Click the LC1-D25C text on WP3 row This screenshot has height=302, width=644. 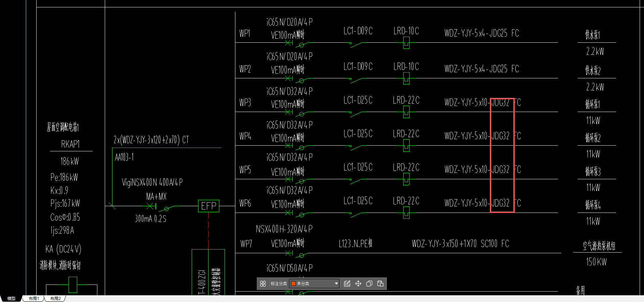pyautogui.click(x=358, y=100)
